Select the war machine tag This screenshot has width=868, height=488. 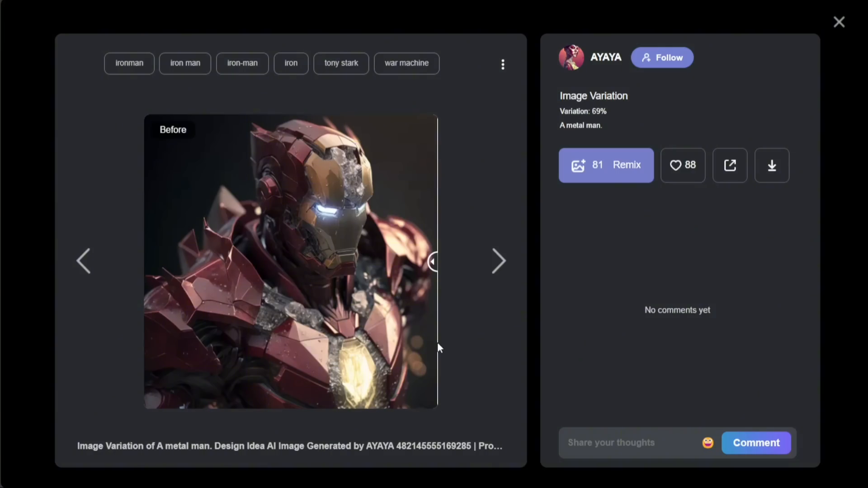pyautogui.click(x=407, y=63)
